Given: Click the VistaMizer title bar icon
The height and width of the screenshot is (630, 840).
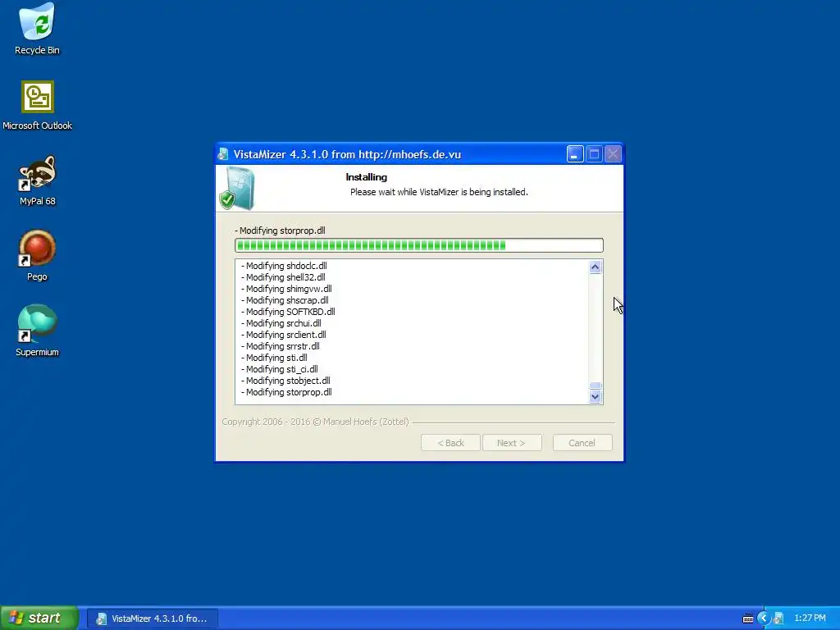Looking at the screenshot, I should (223, 154).
